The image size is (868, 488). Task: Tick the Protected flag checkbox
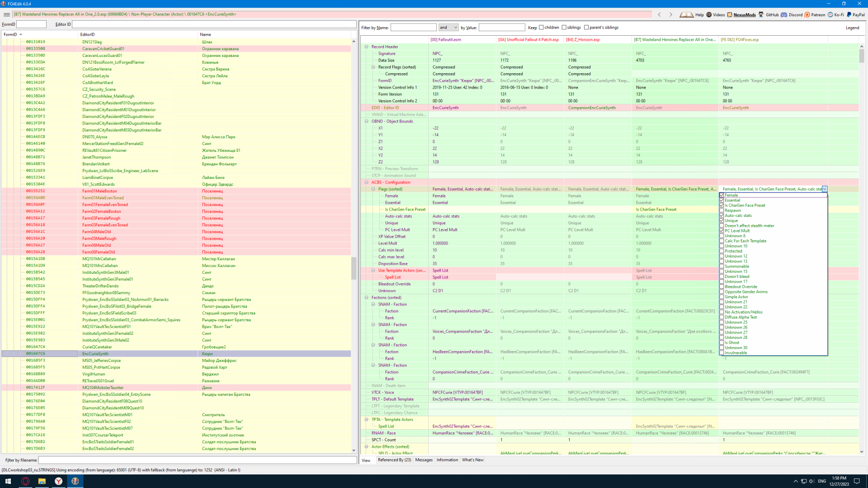[x=722, y=251]
